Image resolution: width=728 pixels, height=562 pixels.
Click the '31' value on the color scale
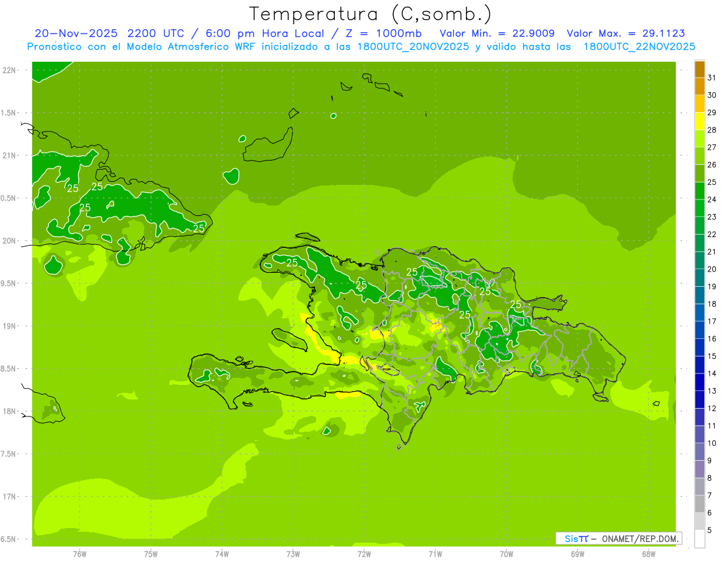(712, 78)
